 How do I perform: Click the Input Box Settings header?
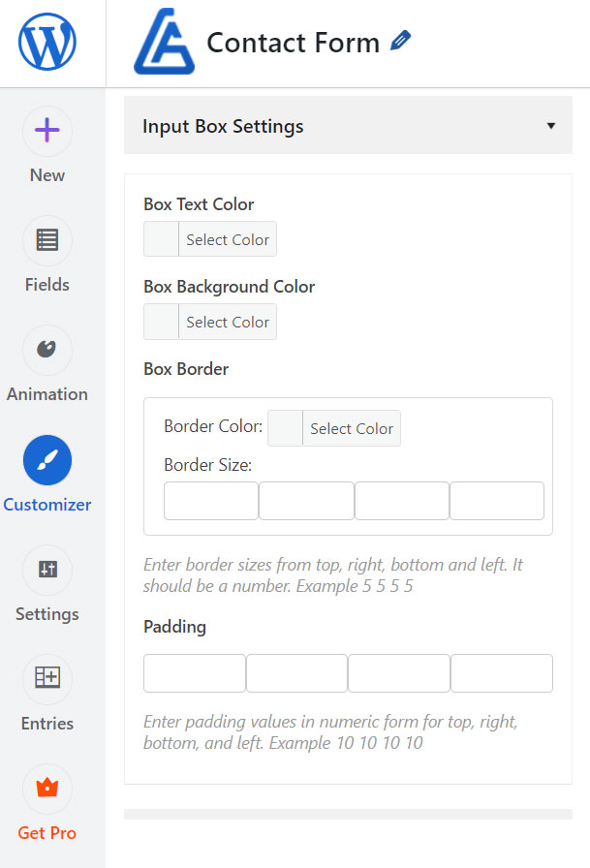(x=348, y=126)
